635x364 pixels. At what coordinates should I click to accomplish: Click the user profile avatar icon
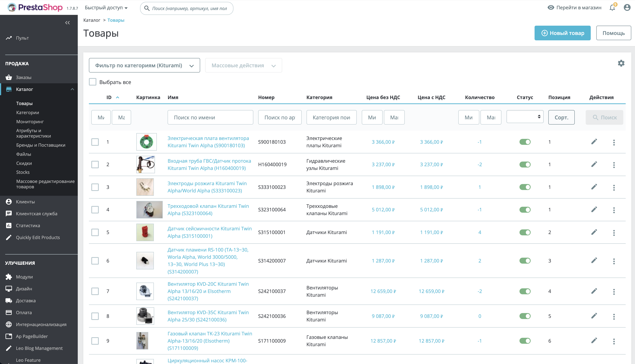point(627,8)
